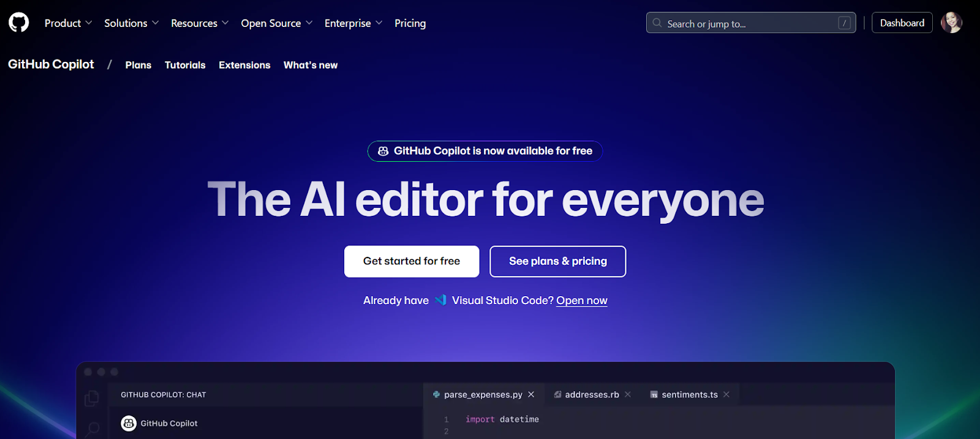Expand the Solutions menu
This screenshot has width=980, height=439.
(131, 23)
